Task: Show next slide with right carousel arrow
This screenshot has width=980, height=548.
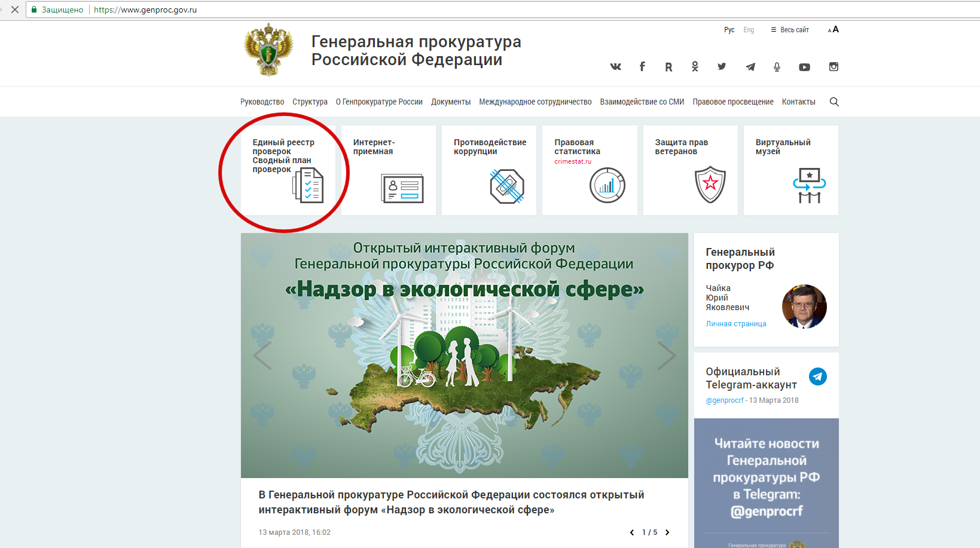Action: (x=666, y=356)
